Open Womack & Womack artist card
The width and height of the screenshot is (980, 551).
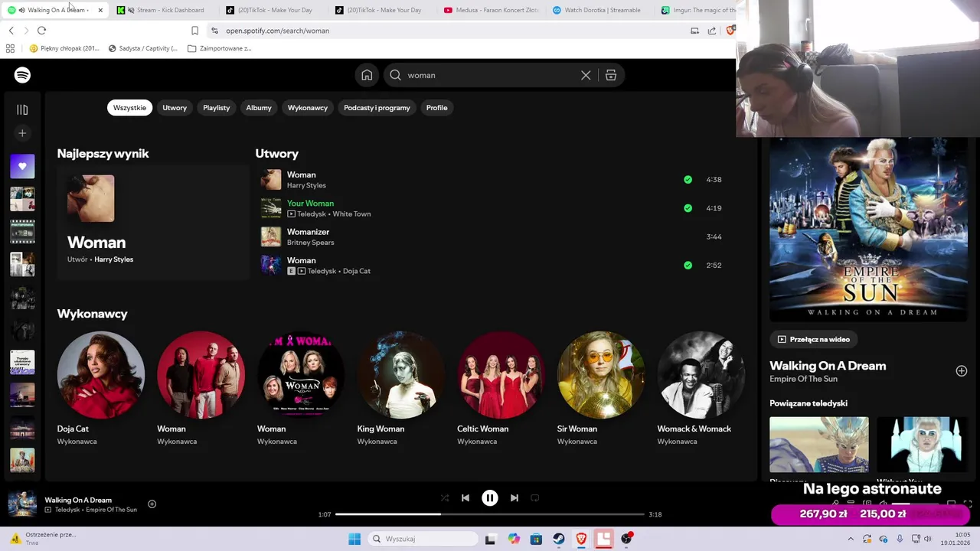point(701,389)
